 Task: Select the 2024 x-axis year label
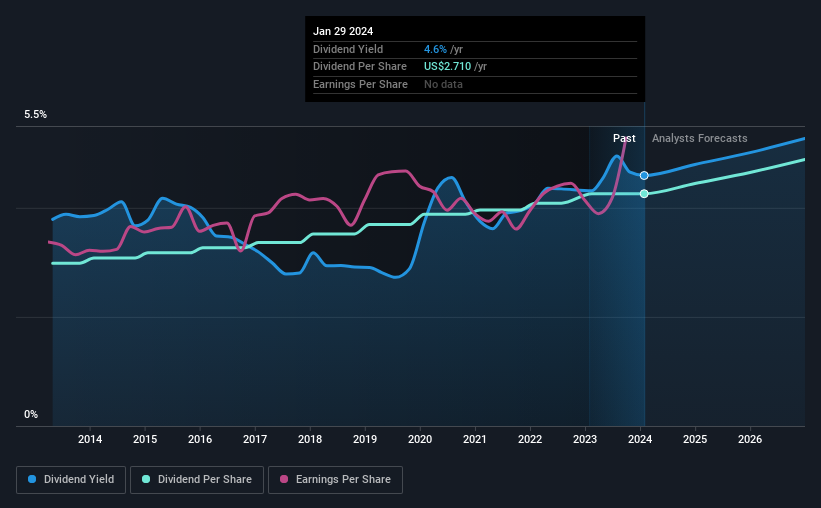[640, 439]
